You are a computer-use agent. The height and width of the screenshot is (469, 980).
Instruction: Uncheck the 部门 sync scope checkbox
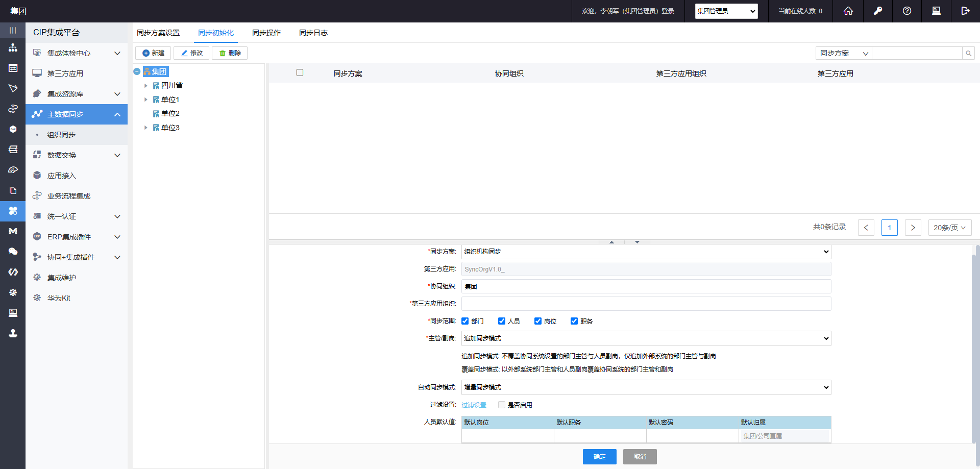tap(465, 321)
